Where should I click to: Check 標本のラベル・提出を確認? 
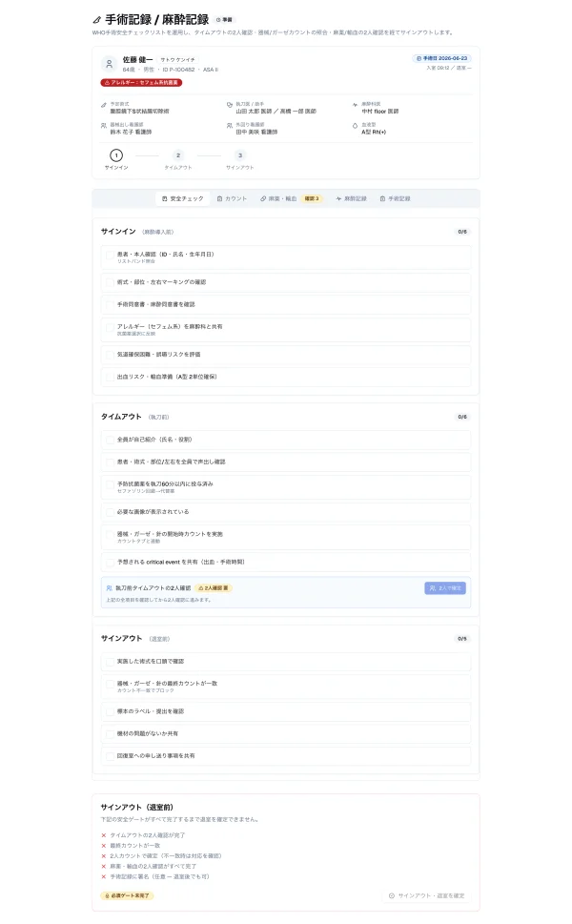click(110, 712)
